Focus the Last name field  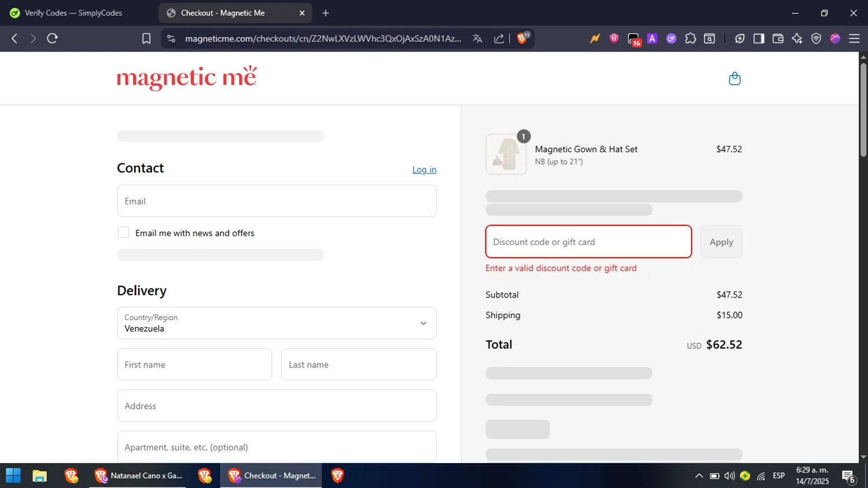tap(359, 364)
